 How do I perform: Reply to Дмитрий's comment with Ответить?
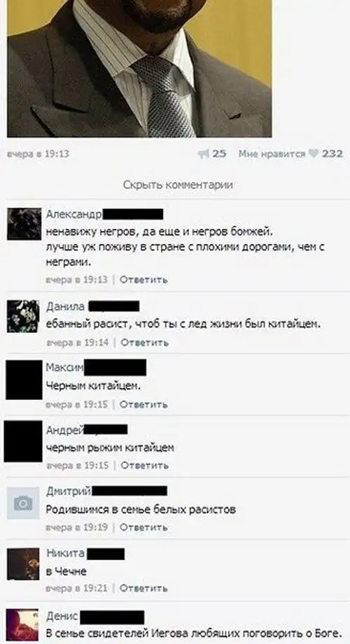tap(143, 527)
